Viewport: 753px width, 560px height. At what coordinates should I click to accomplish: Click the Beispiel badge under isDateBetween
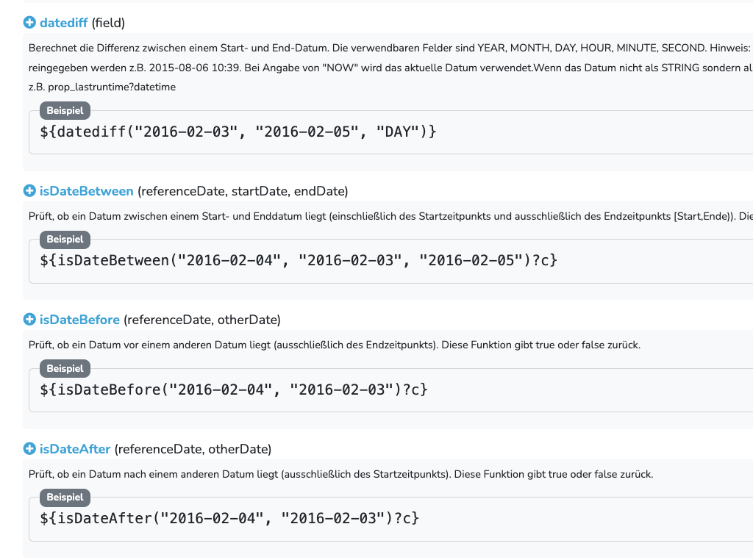click(x=65, y=239)
